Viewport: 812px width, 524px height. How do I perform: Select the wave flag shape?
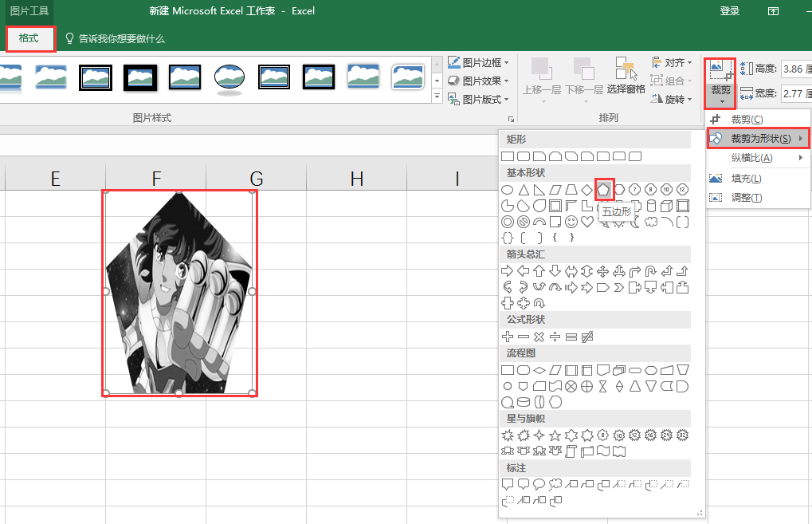tap(602, 451)
